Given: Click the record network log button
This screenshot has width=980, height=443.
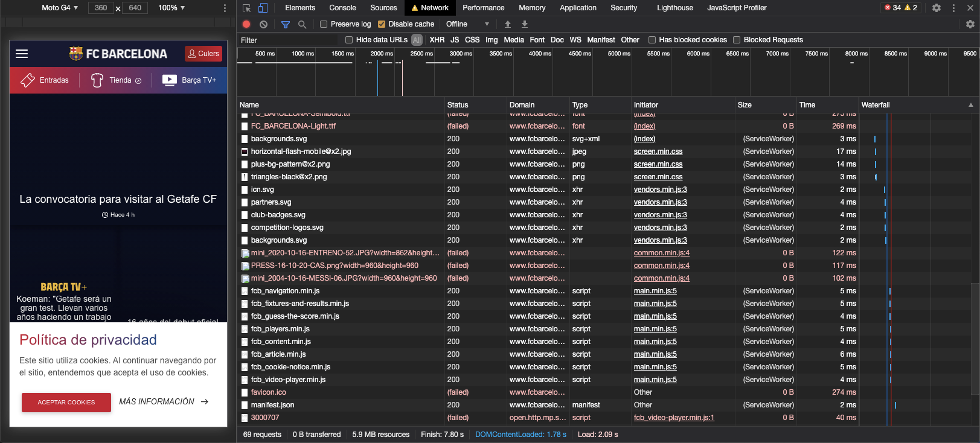Looking at the screenshot, I should point(246,24).
